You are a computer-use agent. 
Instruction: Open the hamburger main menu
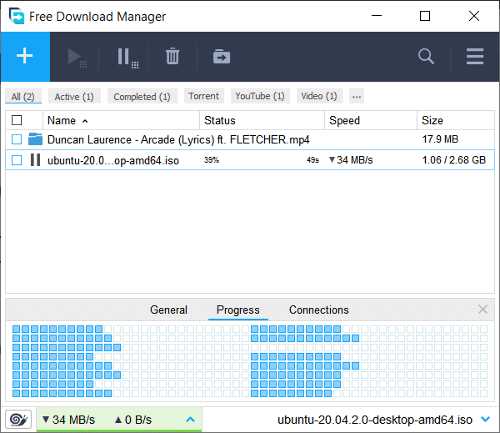pyautogui.click(x=475, y=56)
